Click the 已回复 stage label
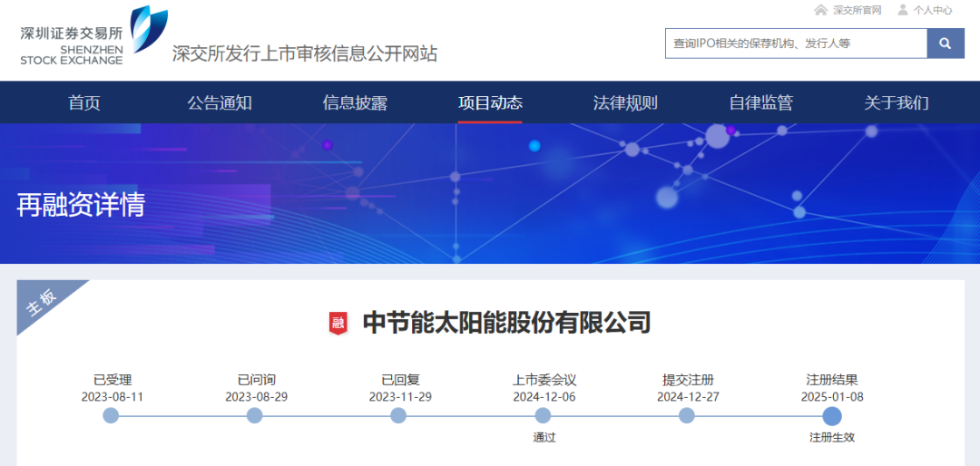Image resolution: width=980 pixels, height=466 pixels. [x=400, y=380]
